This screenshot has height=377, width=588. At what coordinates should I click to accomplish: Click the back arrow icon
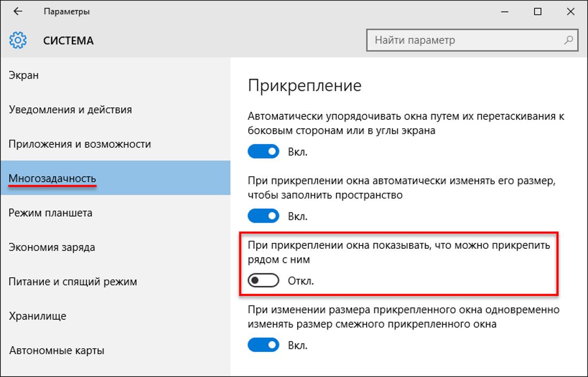coord(18,11)
